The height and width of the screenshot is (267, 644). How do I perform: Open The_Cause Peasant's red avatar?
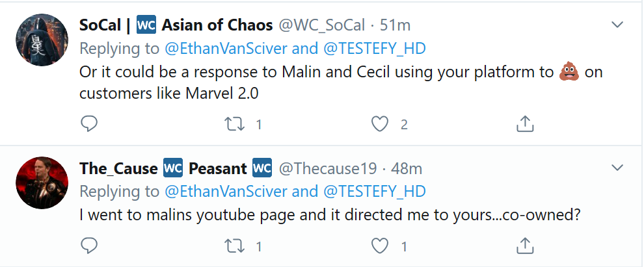pos(42,183)
